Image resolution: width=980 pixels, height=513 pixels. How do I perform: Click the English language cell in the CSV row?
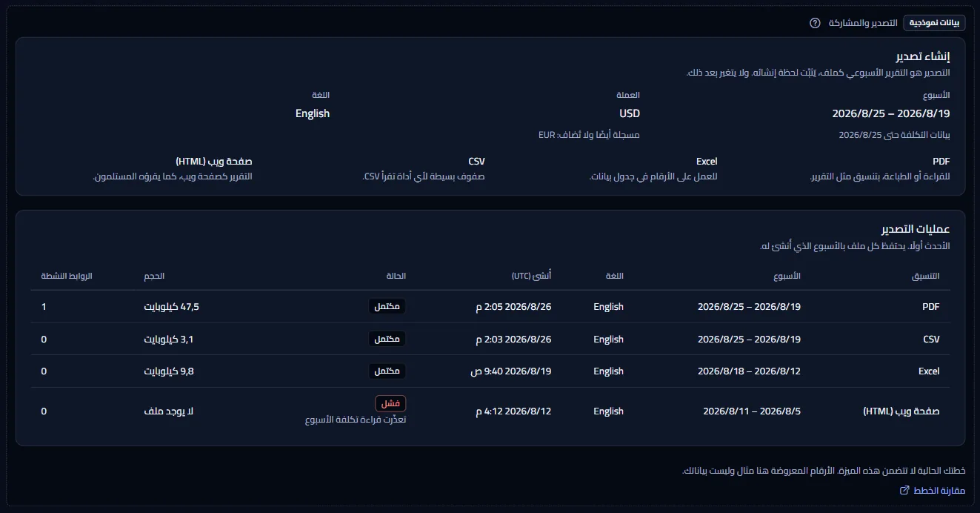coord(609,340)
